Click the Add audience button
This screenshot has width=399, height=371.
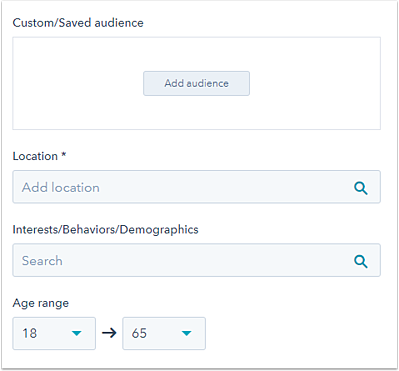pos(196,83)
